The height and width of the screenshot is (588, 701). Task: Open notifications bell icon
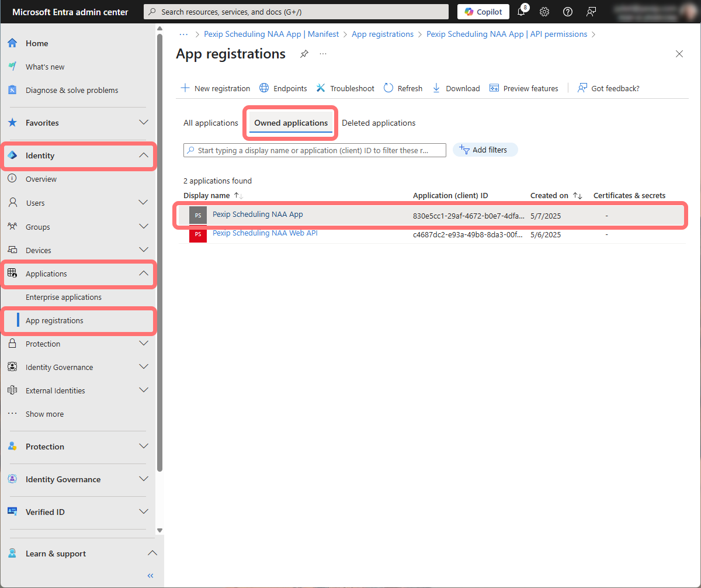click(x=522, y=12)
